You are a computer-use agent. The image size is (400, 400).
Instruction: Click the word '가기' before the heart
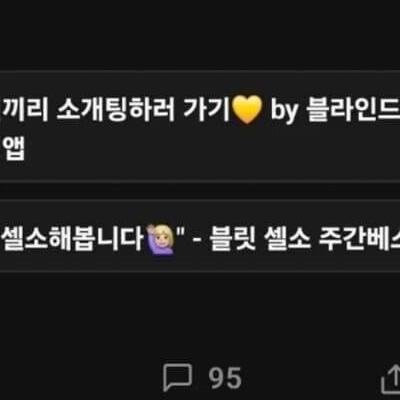point(207,110)
